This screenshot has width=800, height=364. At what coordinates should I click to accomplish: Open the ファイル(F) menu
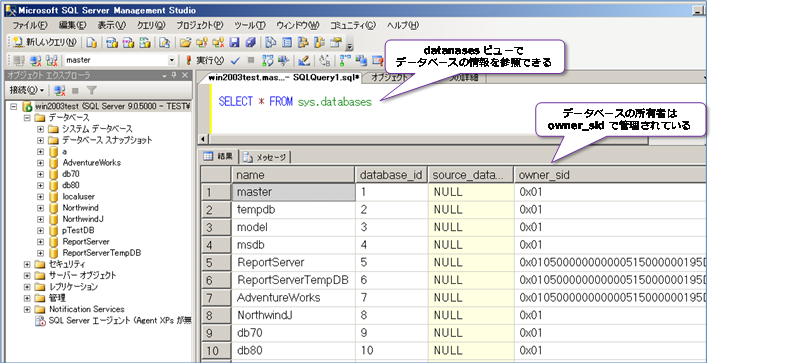30,26
